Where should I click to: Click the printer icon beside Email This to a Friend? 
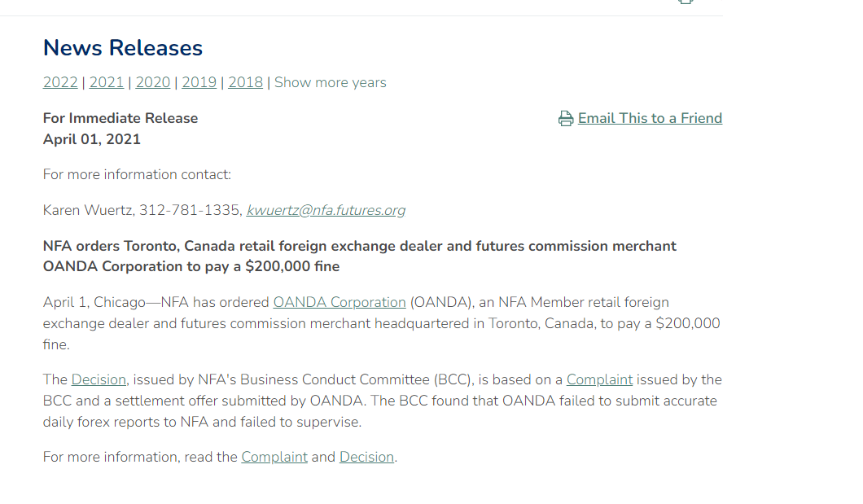coord(566,119)
